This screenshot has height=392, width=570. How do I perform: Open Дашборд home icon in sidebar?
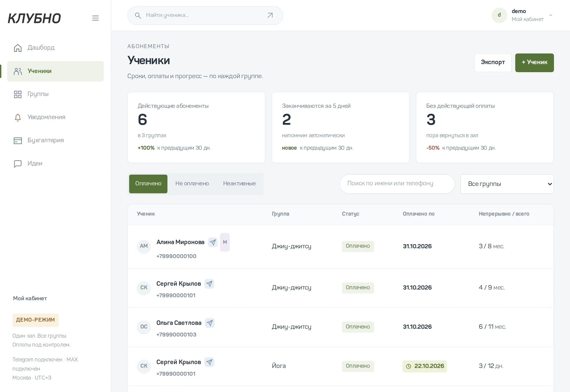(x=18, y=48)
